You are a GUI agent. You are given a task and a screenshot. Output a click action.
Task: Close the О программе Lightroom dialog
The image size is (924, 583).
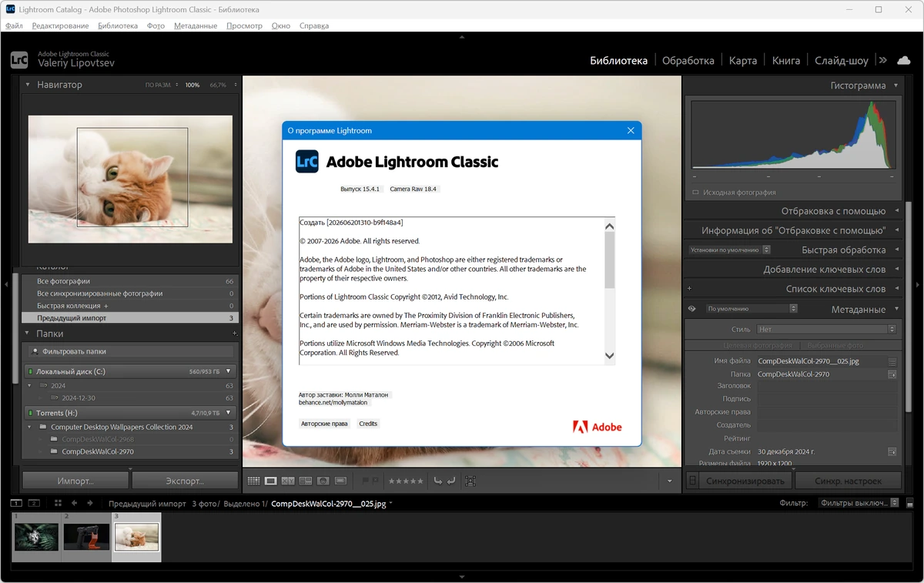(631, 131)
